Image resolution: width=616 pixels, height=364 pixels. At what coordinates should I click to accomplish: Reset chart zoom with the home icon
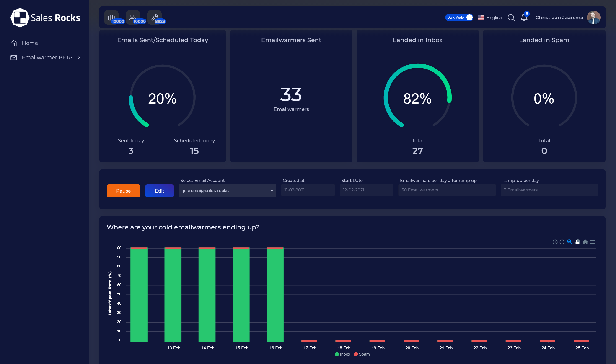tap(585, 242)
